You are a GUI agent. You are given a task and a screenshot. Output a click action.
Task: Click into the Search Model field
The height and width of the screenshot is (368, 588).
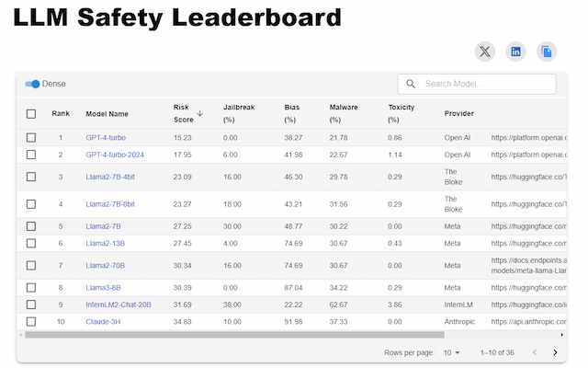(x=477, y=84)
